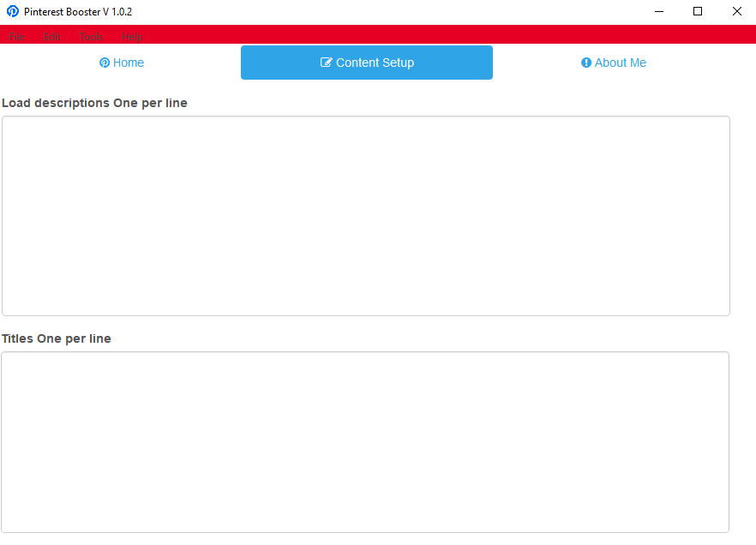
Task: Maximize the Pinterest Booster window
Action: (x=697, y=11)
